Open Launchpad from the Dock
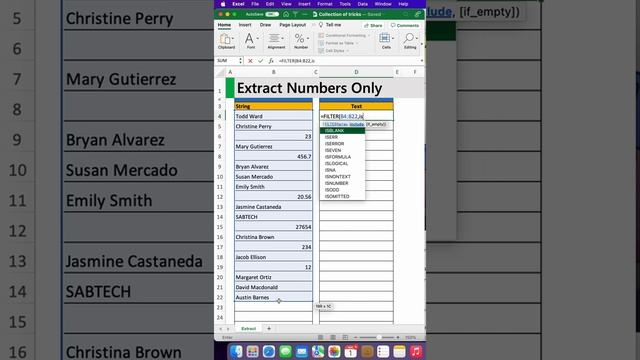This screenshot has width=640, height=360. (252, 351)
